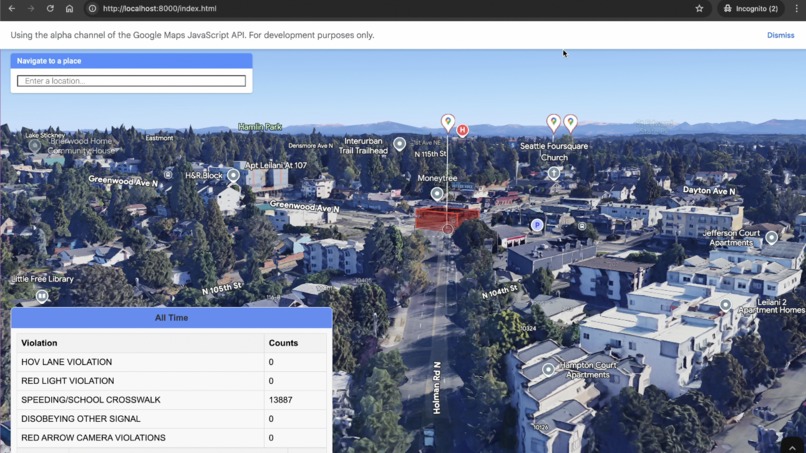View site information icon beside the URL
This screenshot has height=453, width=806.
point(93,8)
